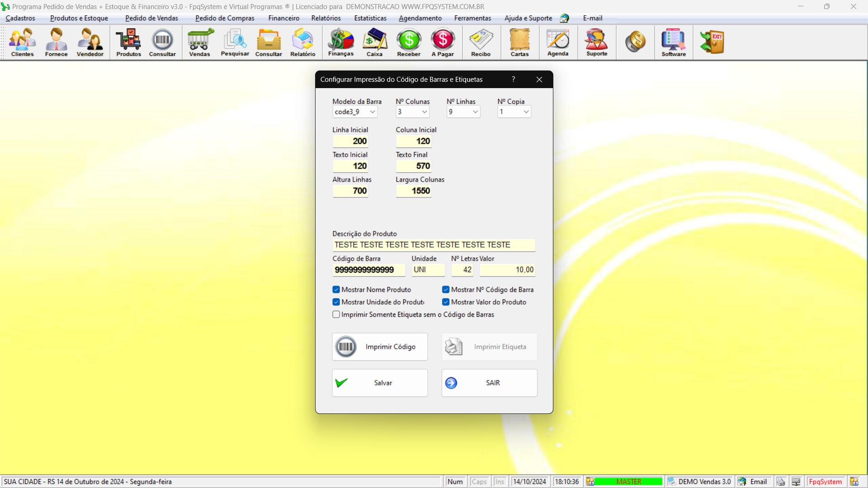868x488 pixels.
Task: Open the Financeiro menu
Action: coord(283,18)
